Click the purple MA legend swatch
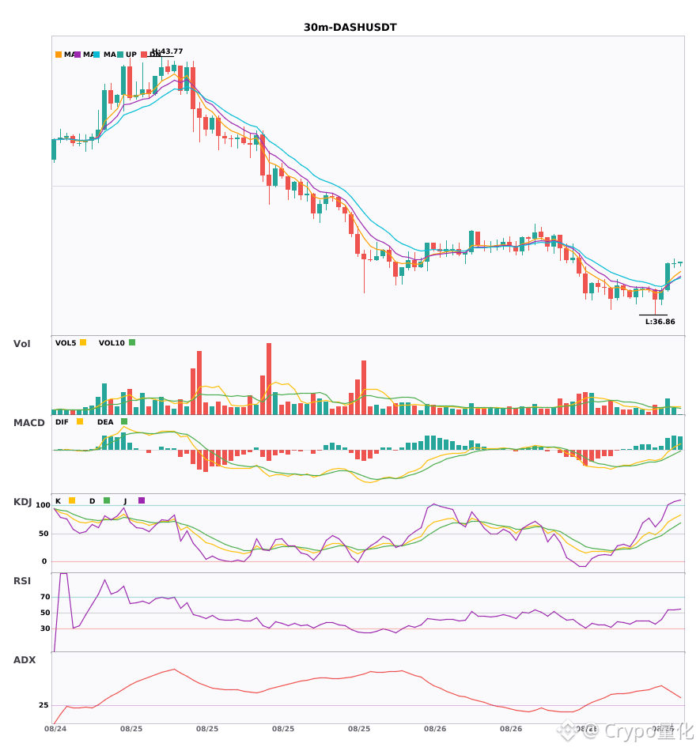The image size is (700, 751). point(78,55)
